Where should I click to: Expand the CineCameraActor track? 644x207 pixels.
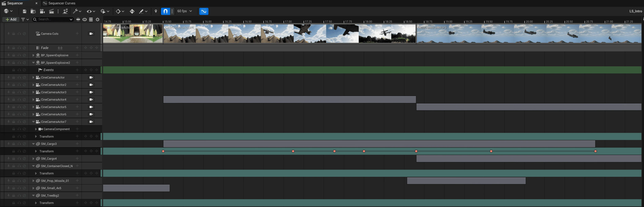tap(33, 78)
